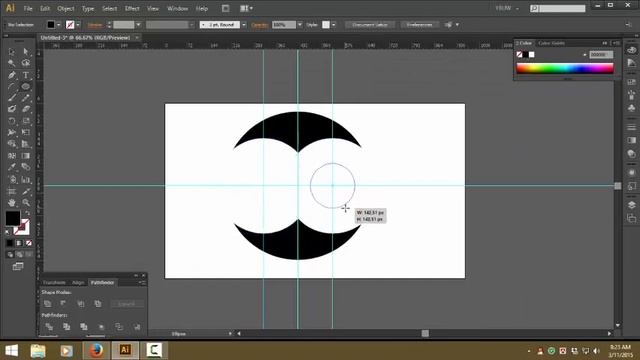
Task: Select the Ellipse tool
Action: [x=26, y=87]
